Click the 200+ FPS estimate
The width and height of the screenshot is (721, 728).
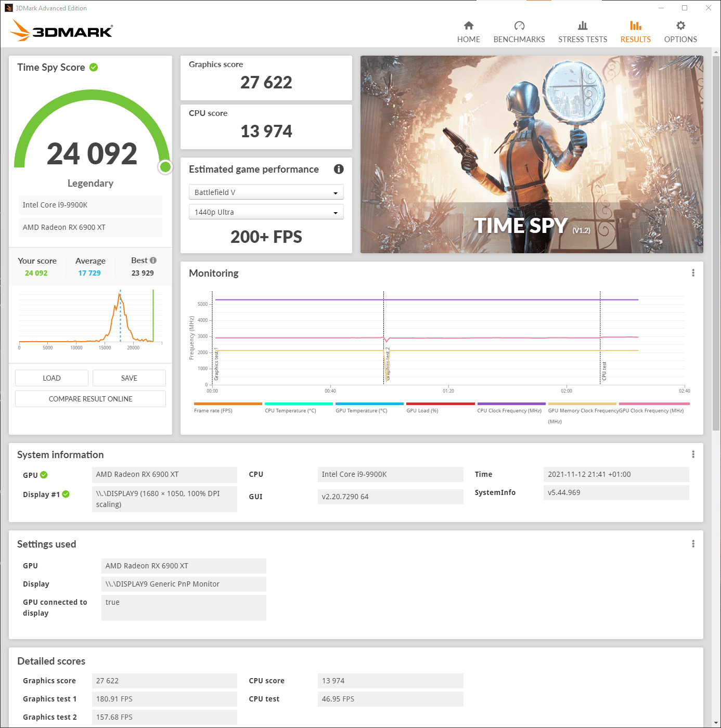[x=266, y=237]
